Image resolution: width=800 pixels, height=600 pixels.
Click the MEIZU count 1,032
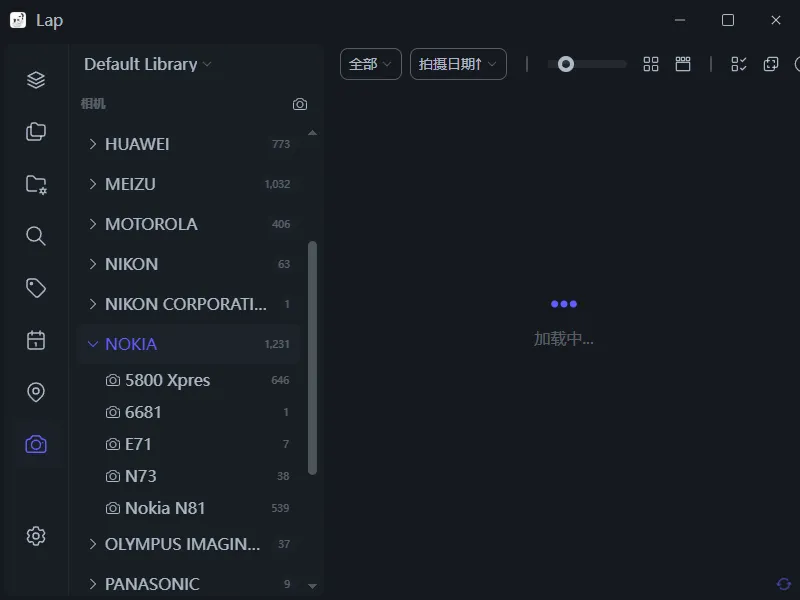pos(277,184)
